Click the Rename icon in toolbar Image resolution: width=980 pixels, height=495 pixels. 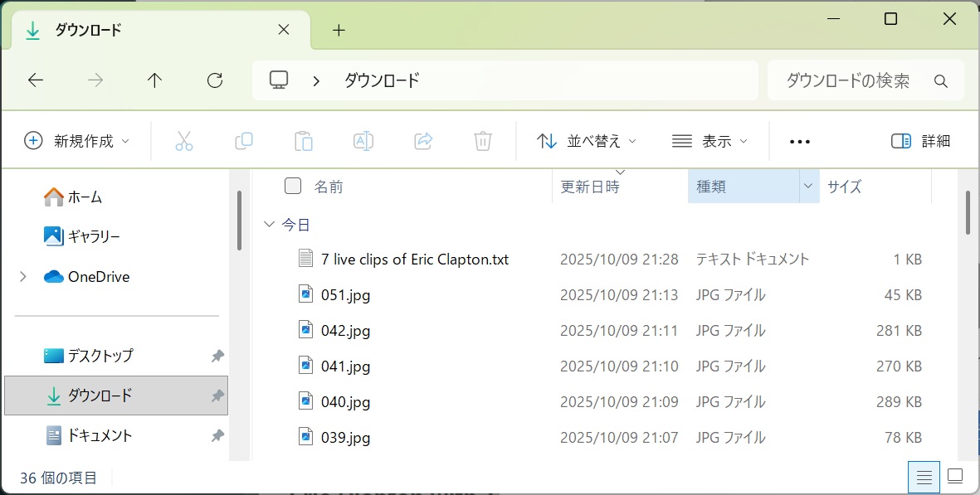(363, 141)
